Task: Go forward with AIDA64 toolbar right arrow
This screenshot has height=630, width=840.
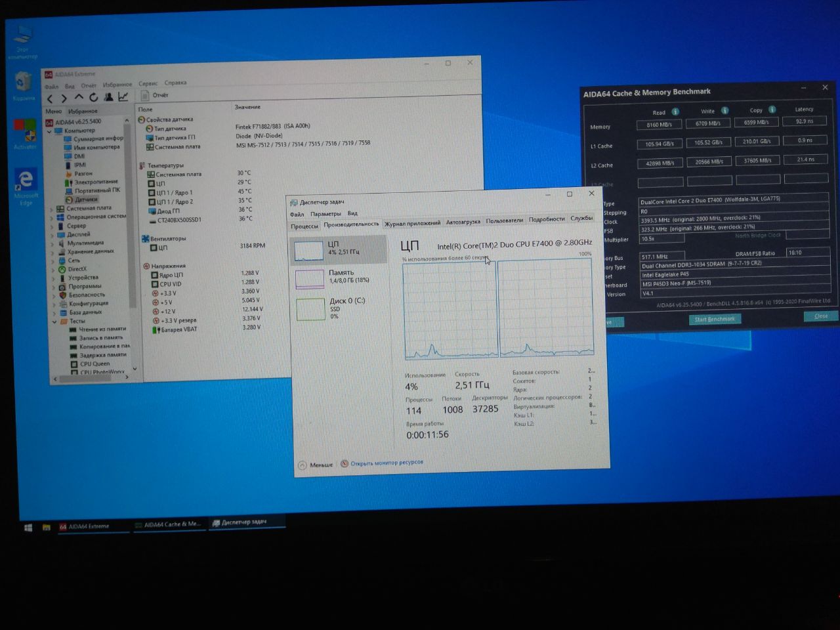Action: pyautogui.click(x=64, y=98)
